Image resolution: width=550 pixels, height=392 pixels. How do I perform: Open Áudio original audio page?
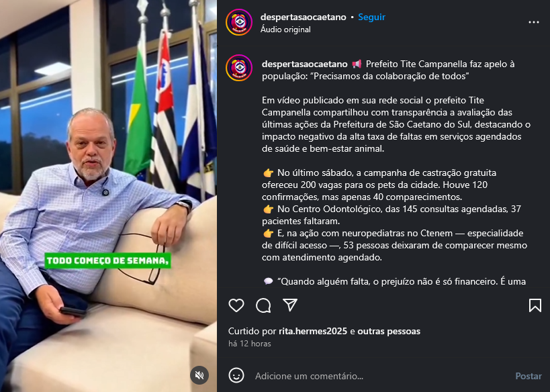coord(285,30)
